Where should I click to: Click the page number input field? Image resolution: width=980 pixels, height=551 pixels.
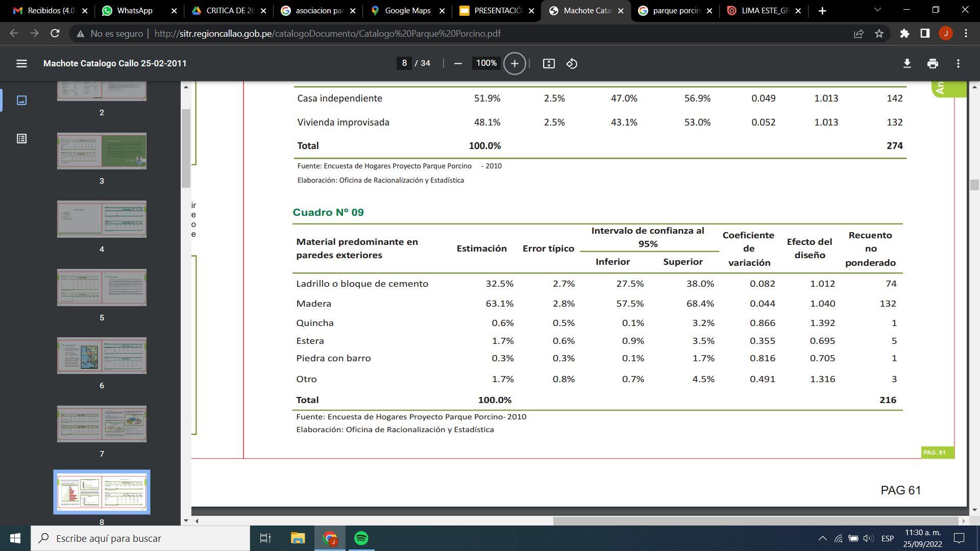tap(404, 63)
